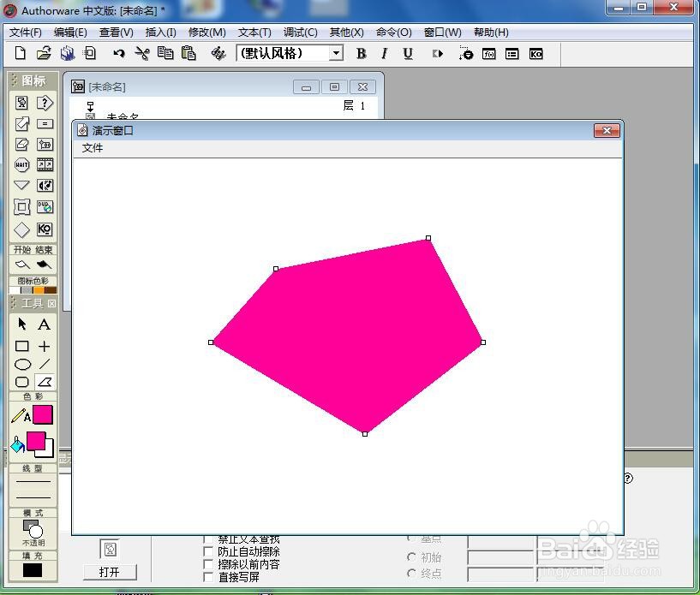Copy with the Copy toolbar icon
The height and width of the screenshot is (595, 700).
point(165,54)
